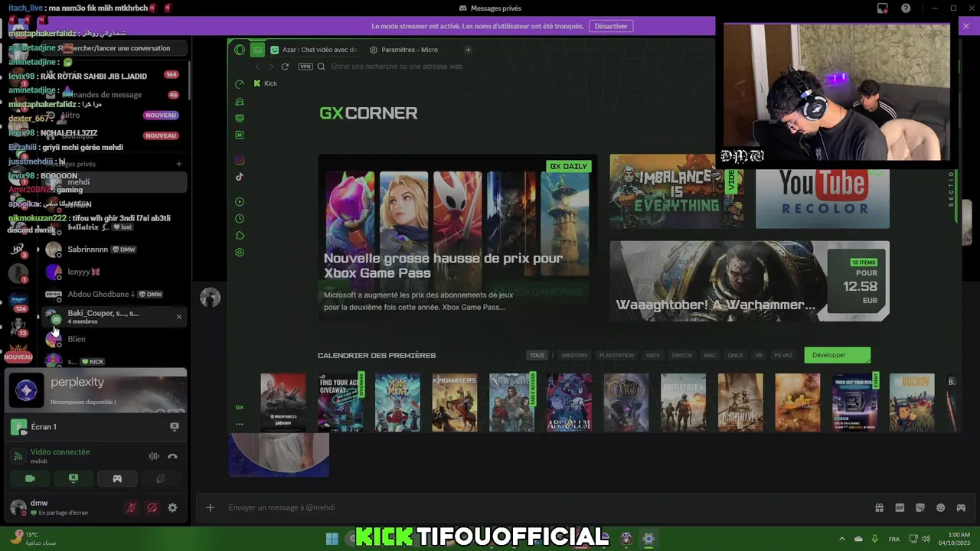This screenshot has width=980, height=551.
Task: Click the Développer expand button
Action: pos(837,355)
